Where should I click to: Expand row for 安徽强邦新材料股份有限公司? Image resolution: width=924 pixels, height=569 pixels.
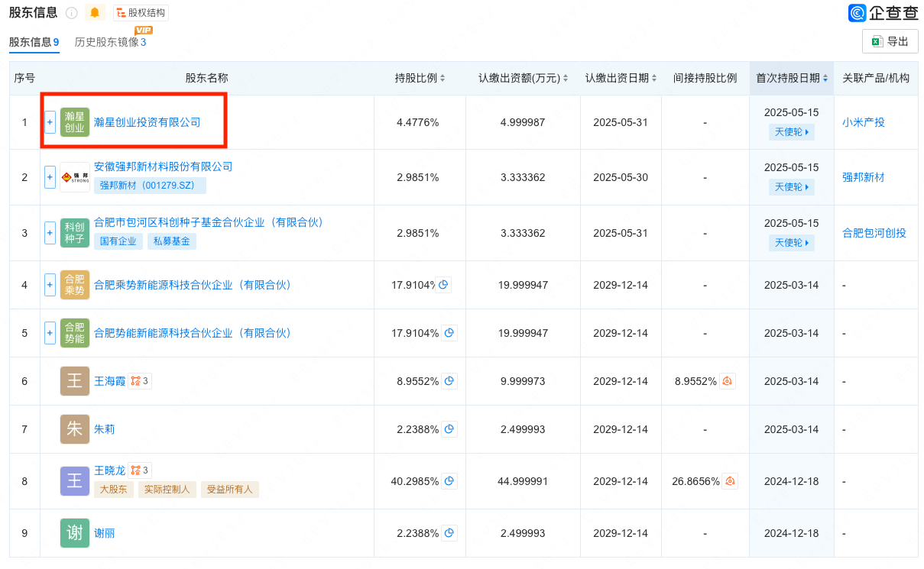tap(50, 177)
